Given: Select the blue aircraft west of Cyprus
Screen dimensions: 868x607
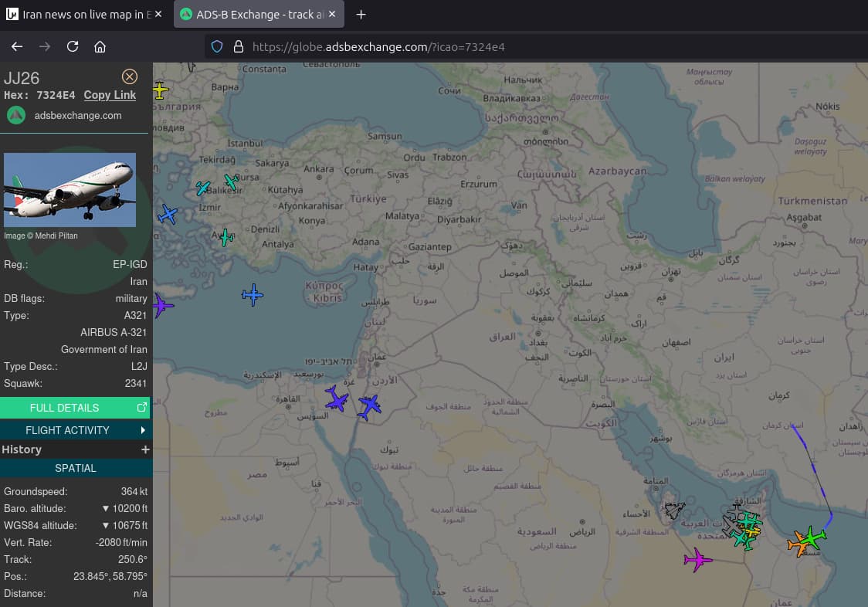Looking at the screenshot, I should (x=253, y=295).
